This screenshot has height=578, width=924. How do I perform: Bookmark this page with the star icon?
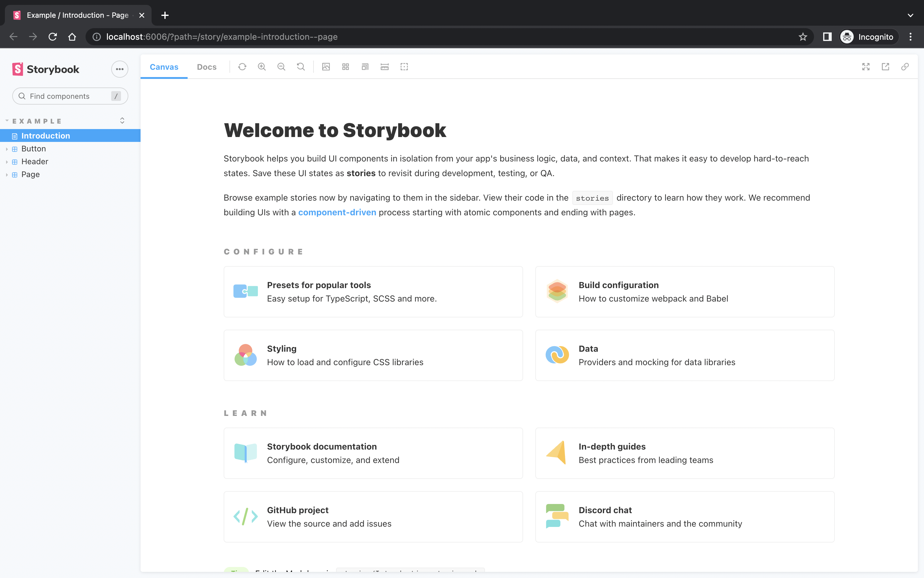click(803, 37)
